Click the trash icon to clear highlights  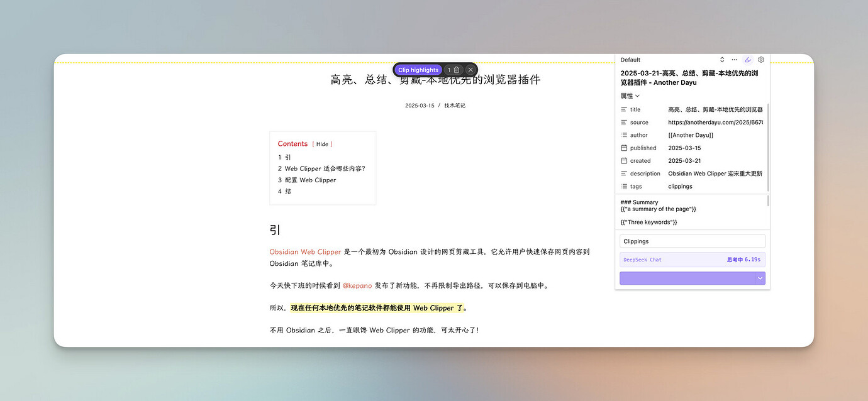coord(457,70)
